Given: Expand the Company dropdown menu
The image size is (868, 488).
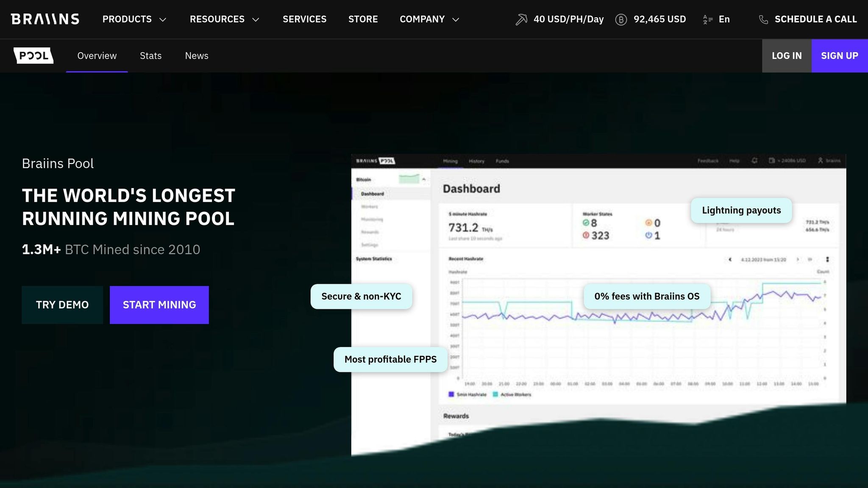Looking at the screenshot, I should 429,19.
